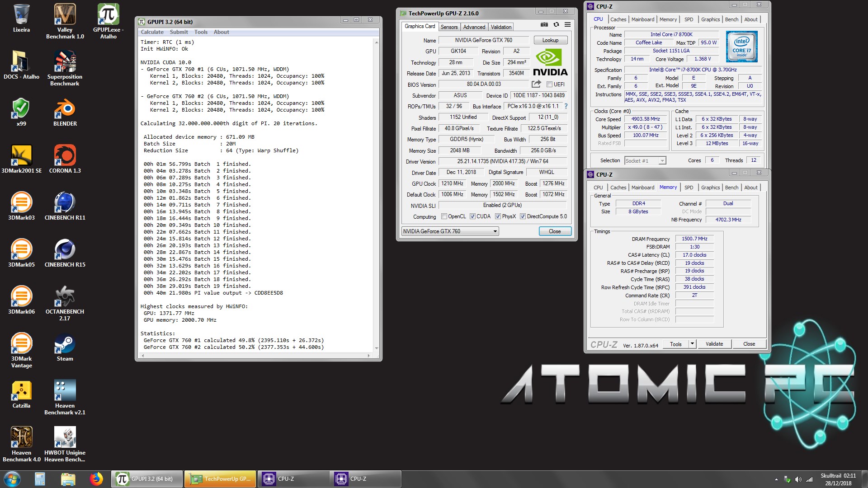The image size is (868, 488).
Task: Launch CORONA 1.3 benchmark icon
Action: click(x=65, y=159)
